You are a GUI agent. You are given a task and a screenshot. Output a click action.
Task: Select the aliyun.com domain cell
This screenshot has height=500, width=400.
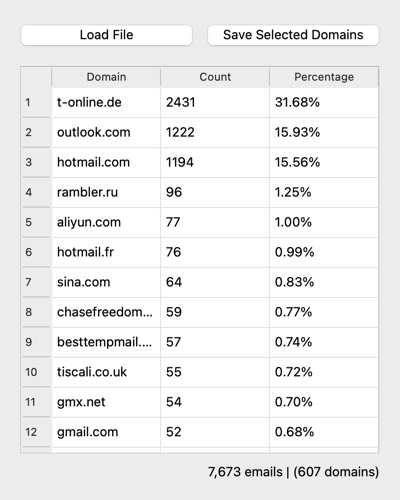pos(106,222)
